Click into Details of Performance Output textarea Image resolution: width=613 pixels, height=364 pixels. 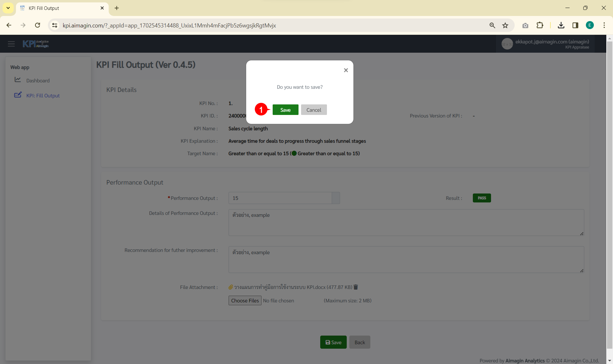[x=406, y=223]
